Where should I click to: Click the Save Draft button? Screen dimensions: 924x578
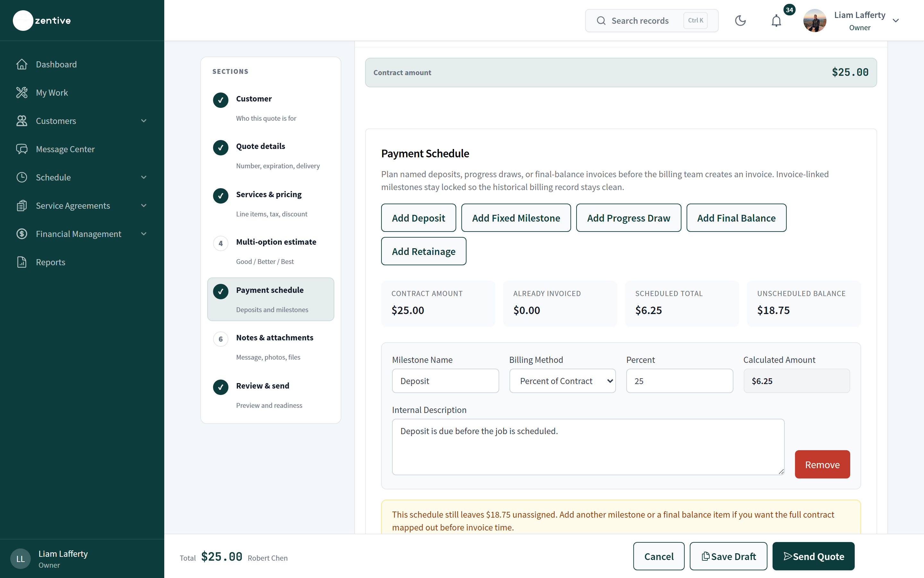coord(729,556)
